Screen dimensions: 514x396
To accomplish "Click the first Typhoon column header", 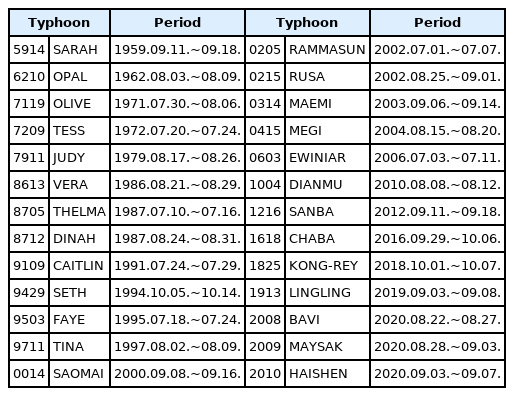I will 59,23.
